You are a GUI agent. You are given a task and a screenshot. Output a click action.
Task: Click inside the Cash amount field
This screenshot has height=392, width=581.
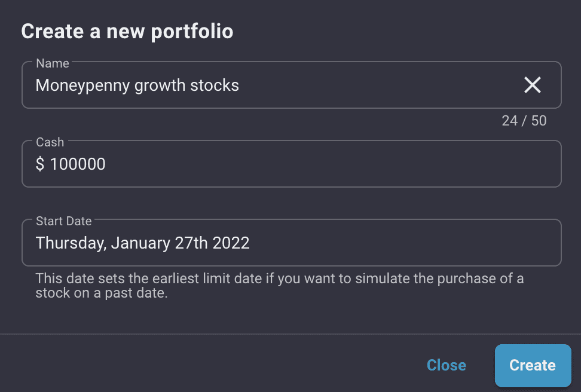coord(292,164)
